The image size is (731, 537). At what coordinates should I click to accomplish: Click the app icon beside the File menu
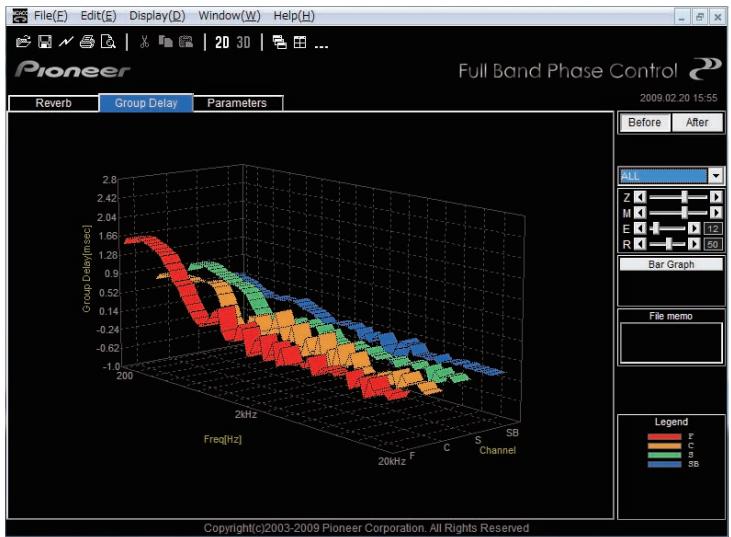click(20, 16)
